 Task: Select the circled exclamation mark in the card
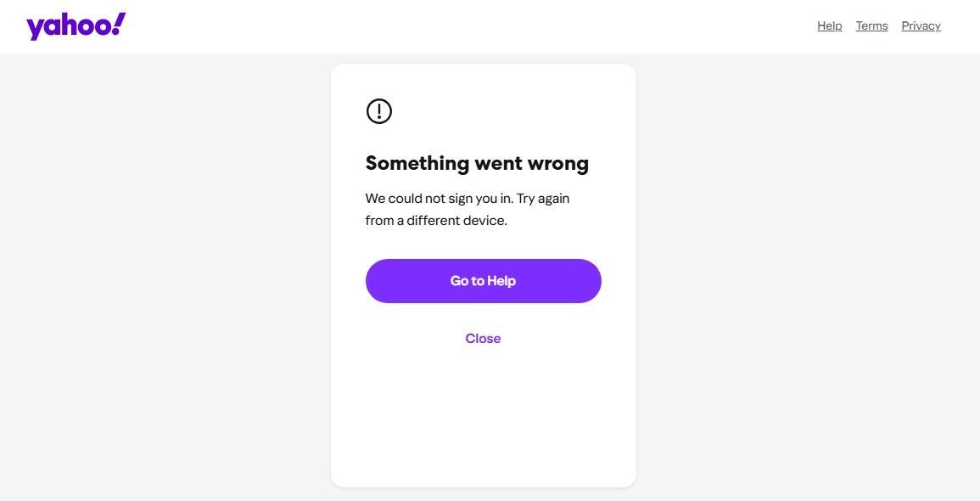379,111
